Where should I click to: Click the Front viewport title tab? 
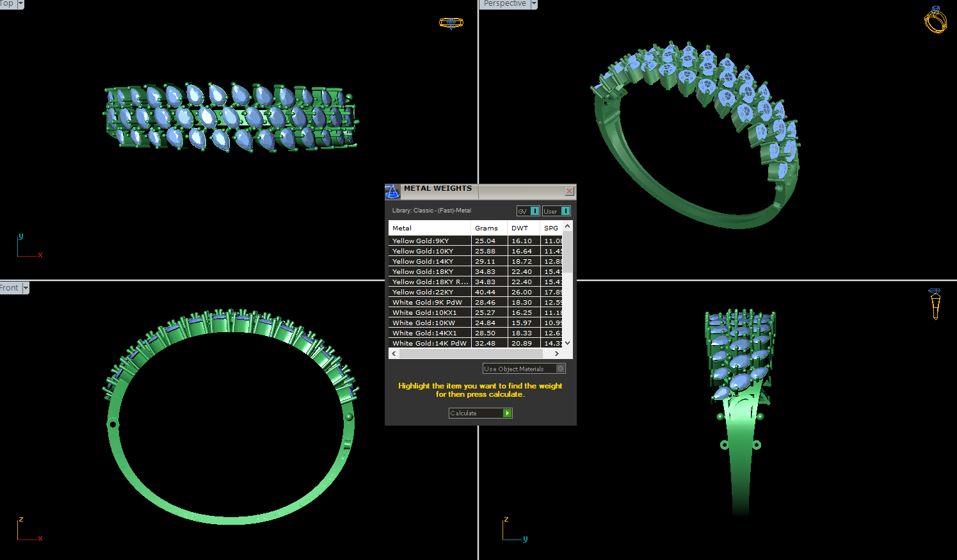pos(10,288)
